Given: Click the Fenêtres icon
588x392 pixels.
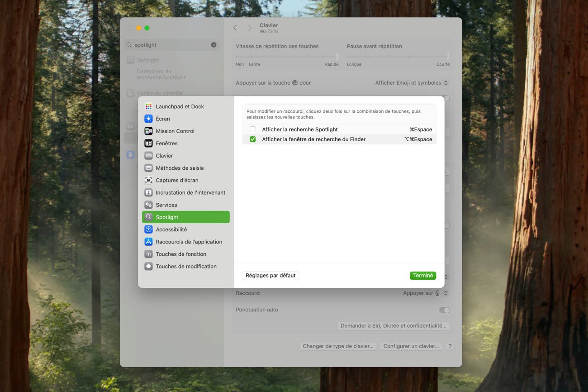Looking at the screenshot, I should point(148,143).
